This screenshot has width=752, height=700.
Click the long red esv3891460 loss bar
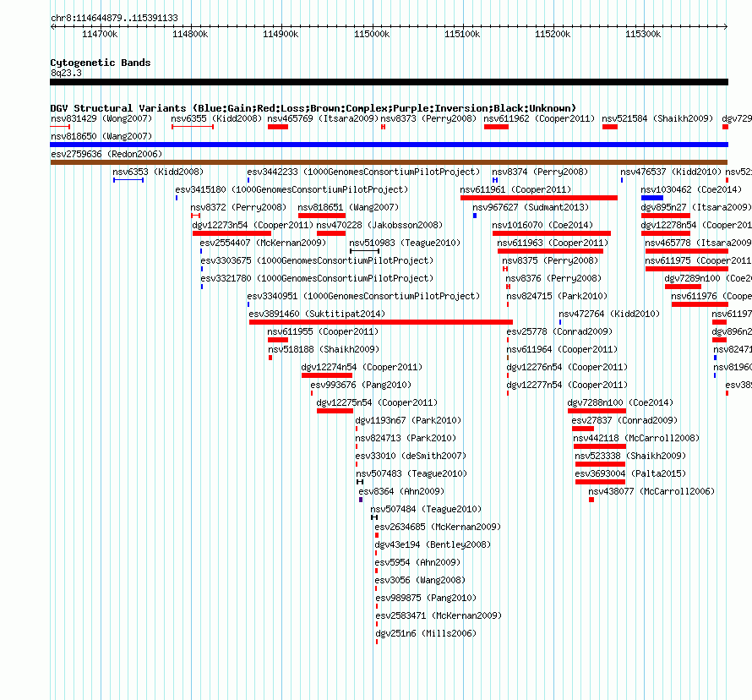381,322
